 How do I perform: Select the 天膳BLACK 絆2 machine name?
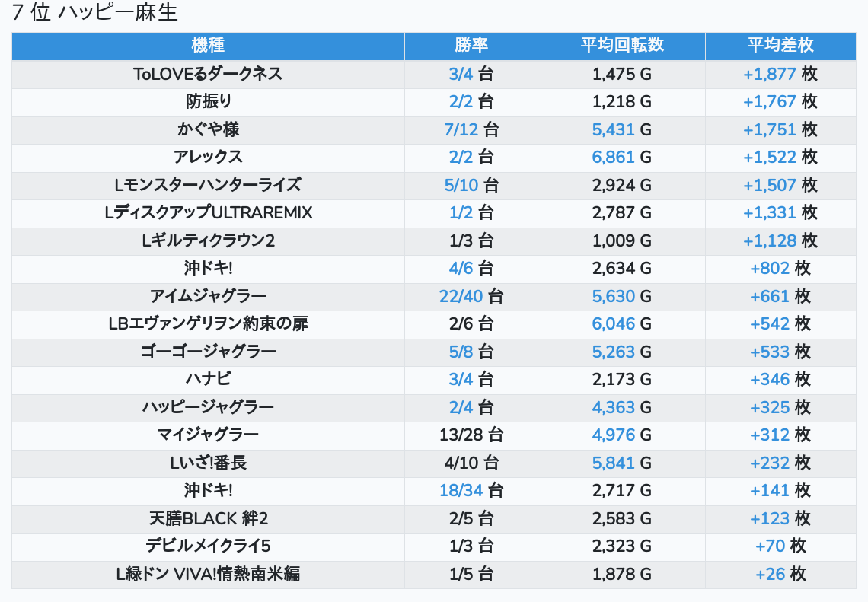(x=208, y=519)
